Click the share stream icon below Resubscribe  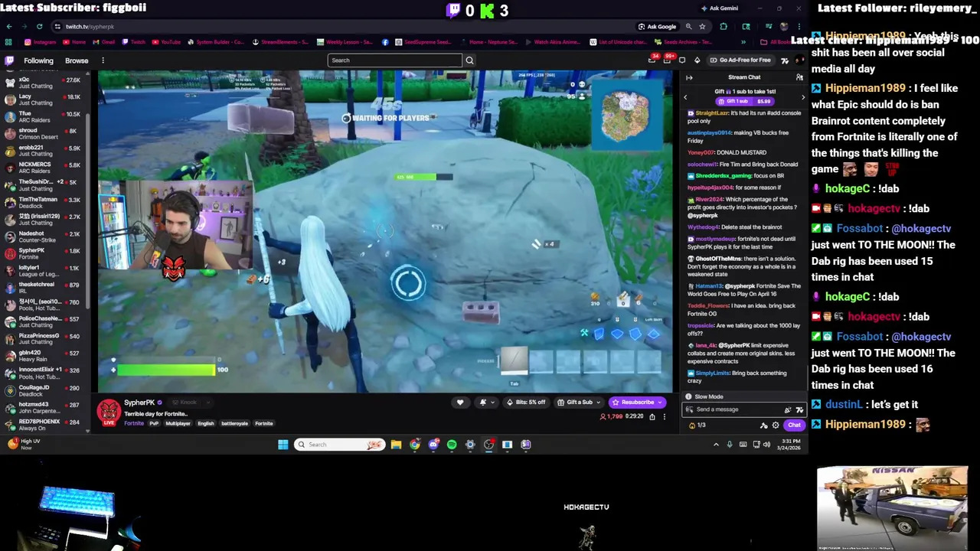pos(652,417)
